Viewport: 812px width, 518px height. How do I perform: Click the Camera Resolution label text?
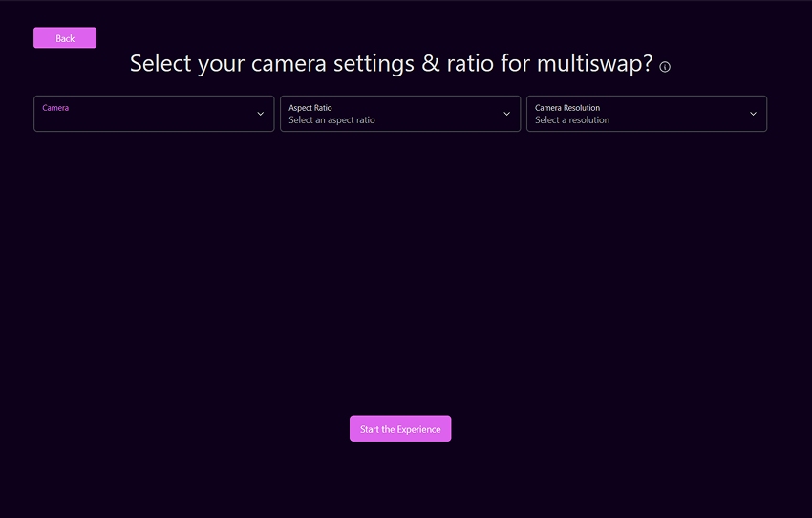tap(567, 108)
